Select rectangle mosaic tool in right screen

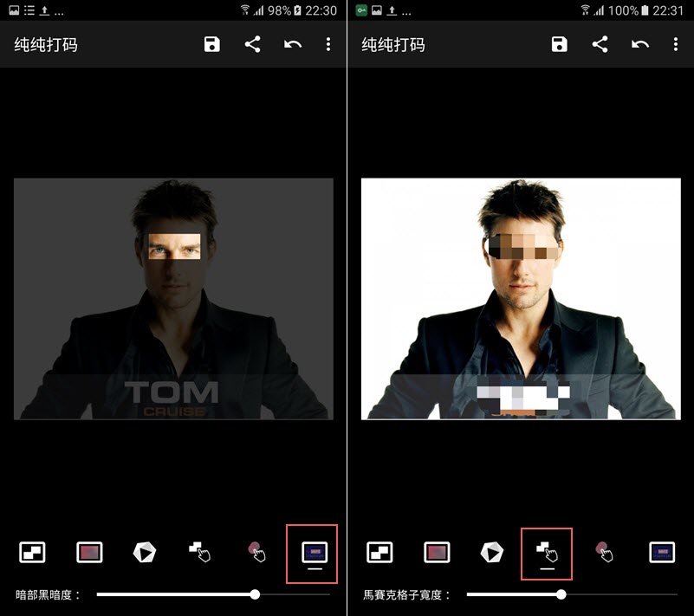(379, 552)
